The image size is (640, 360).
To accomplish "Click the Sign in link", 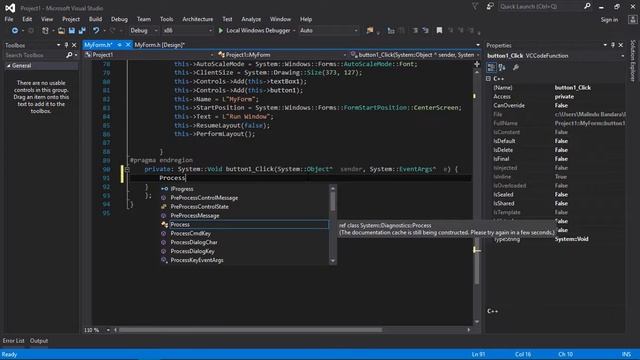I will click(x=609, y=20).
